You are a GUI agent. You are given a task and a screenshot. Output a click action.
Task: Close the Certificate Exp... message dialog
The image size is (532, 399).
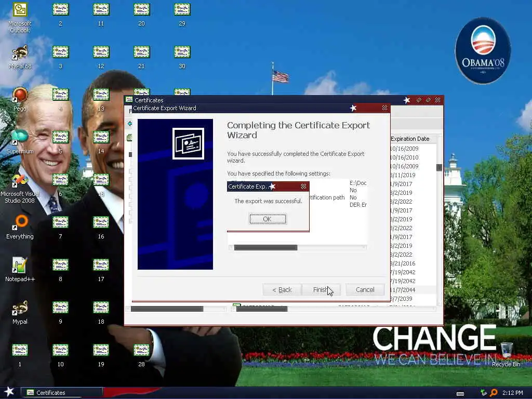303,187
